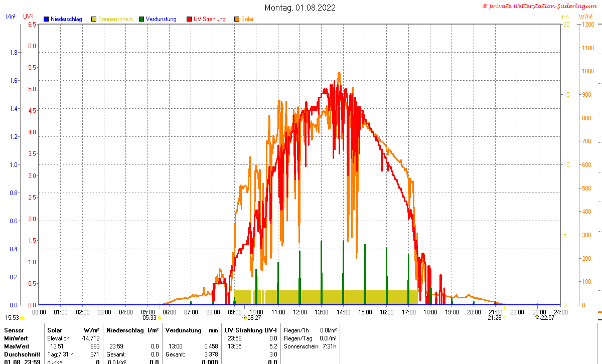The width and height of the screenshot is (602, 364).
Task: Click the blue Niederschlag legend square
Action: [x=46, y=19]
